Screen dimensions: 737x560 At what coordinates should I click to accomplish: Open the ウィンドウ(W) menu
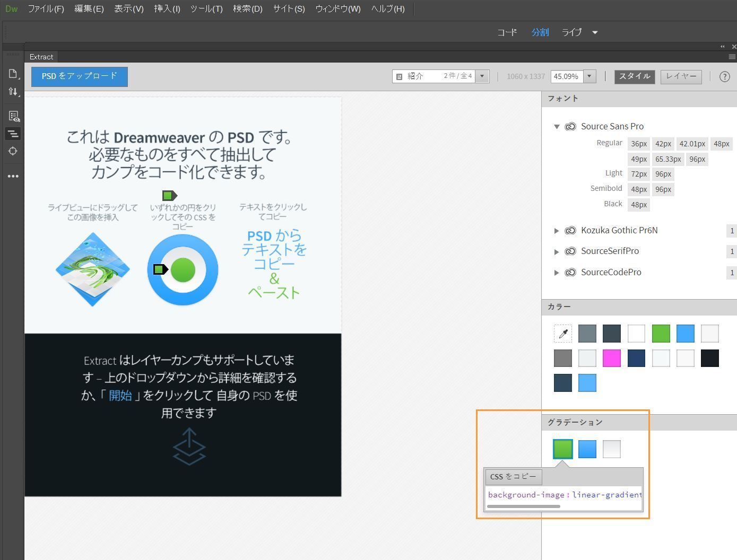(338, 9)
